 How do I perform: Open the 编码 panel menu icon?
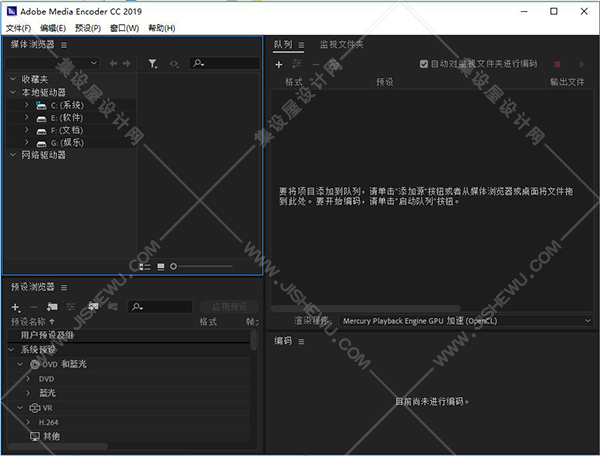click(x=301, y=342)
